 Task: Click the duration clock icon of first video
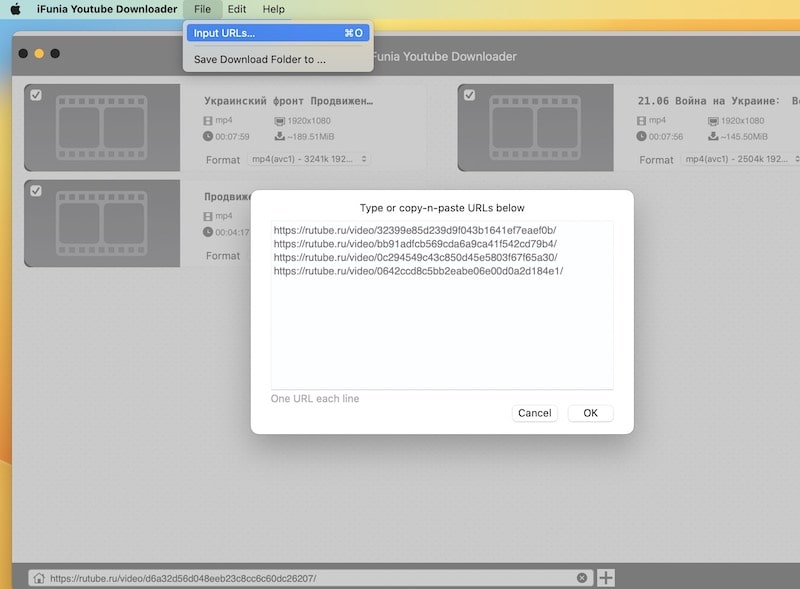[208, 136]
